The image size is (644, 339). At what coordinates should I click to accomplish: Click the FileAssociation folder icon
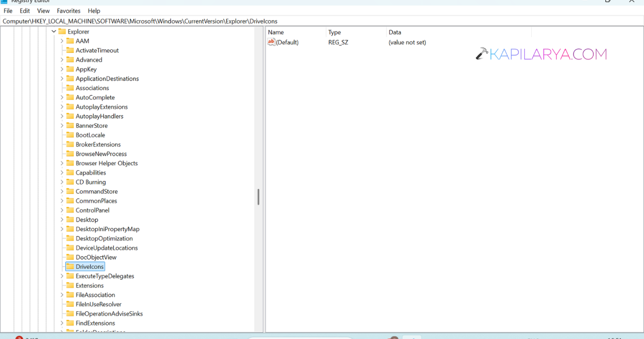(x=70, y=295)
